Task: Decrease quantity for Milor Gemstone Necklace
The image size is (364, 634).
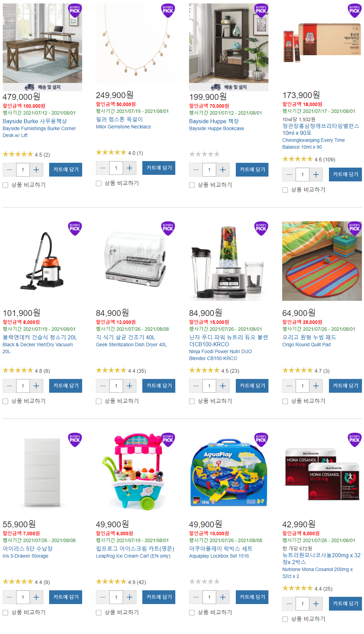Action: tap(102, 168)
